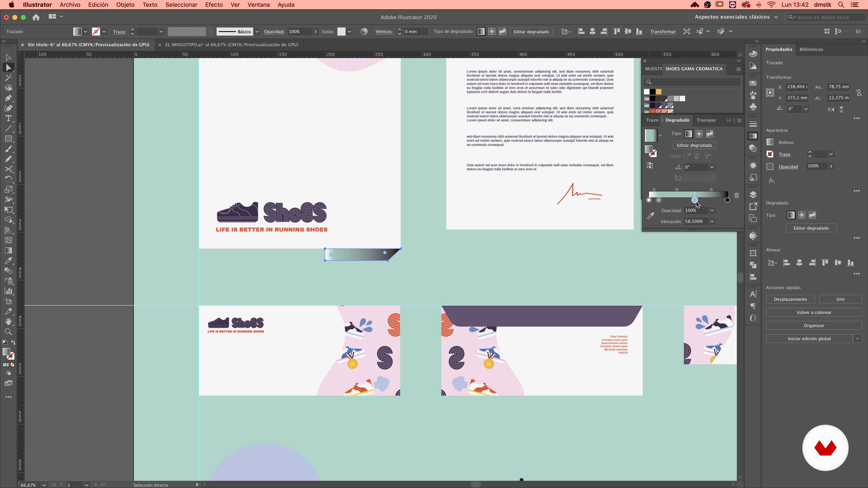Select the Selection tool in toolbar
This screenshot has width=868, height=488.
[8, 57]
